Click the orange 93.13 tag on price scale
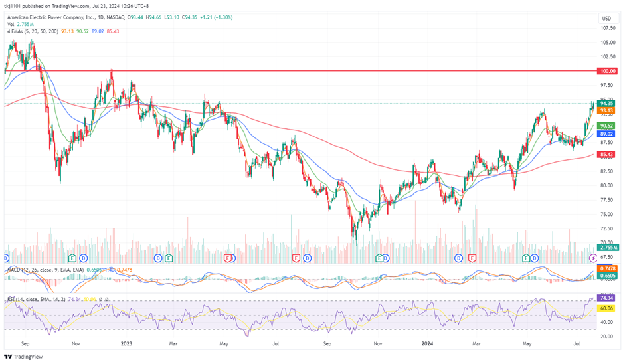625x364 pixels. point(606,110)
